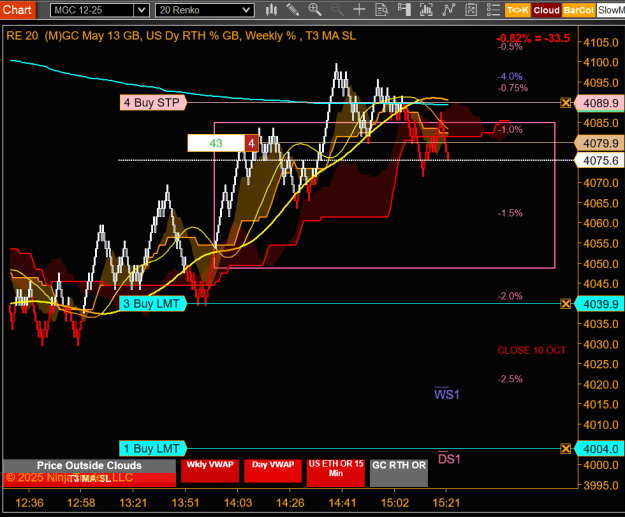Click the -0.75% level label
This screenshot has height=517, width=625.
point(513,88)
